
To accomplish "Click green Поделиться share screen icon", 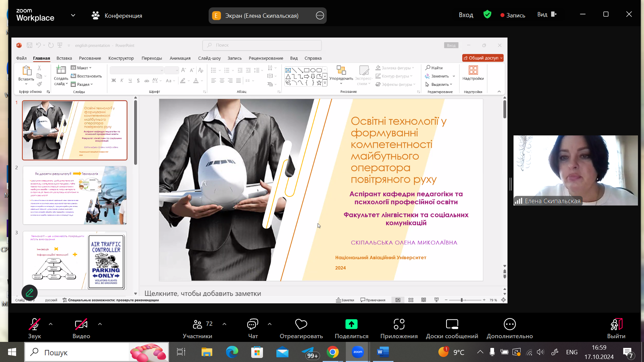I will [351, 324].
